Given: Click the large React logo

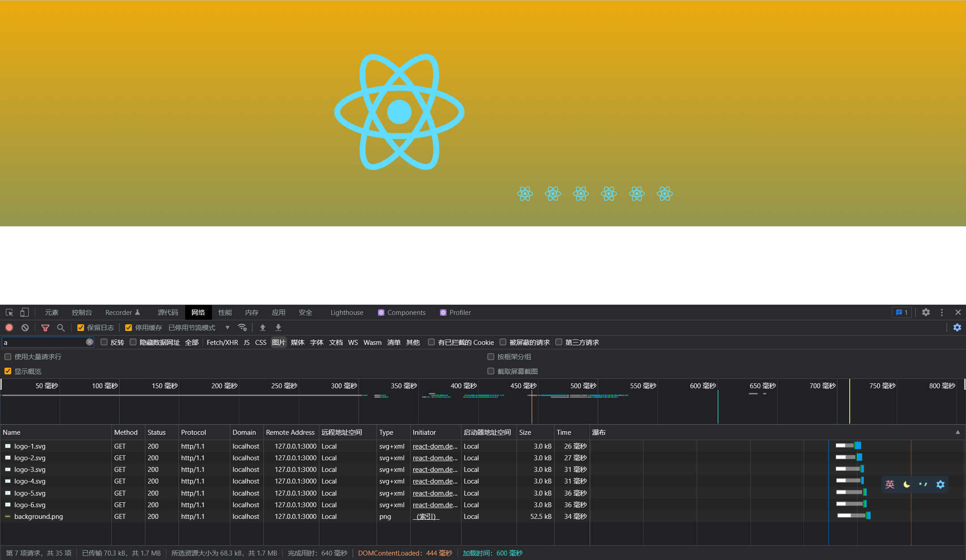Looking at the screenshot, I should pos(399,112).
